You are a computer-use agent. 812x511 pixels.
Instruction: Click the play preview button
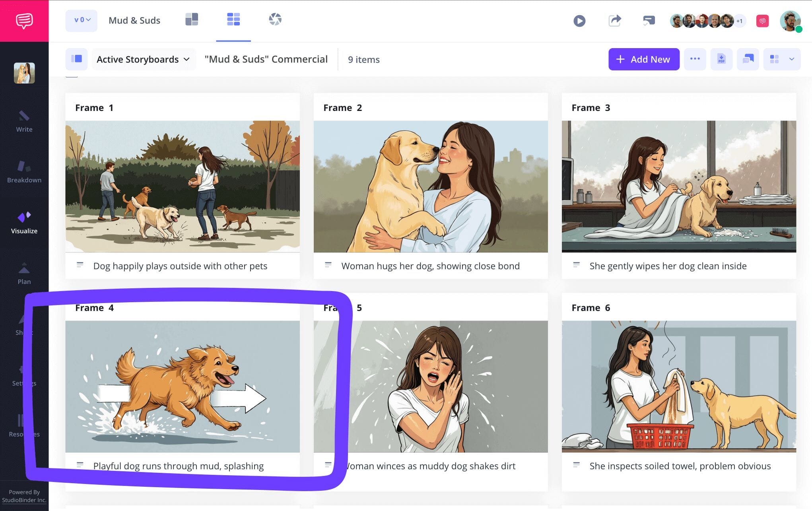[579, 21]
